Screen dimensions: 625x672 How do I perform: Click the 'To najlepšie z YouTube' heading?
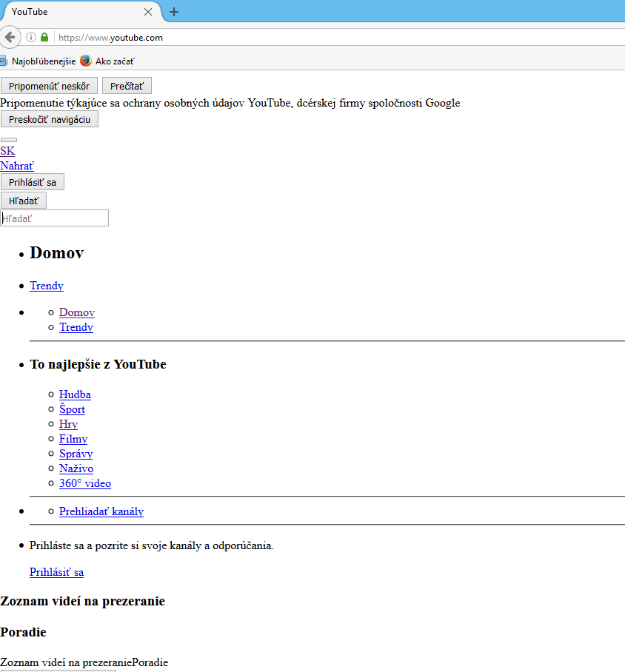pyautogui.click(x=98, y=364)
